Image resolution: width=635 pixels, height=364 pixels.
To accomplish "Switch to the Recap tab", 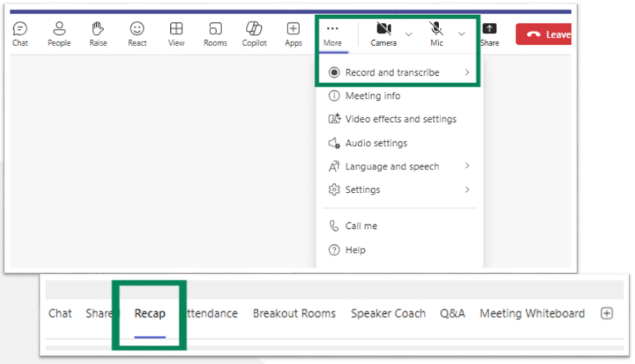I will point(150,313).
